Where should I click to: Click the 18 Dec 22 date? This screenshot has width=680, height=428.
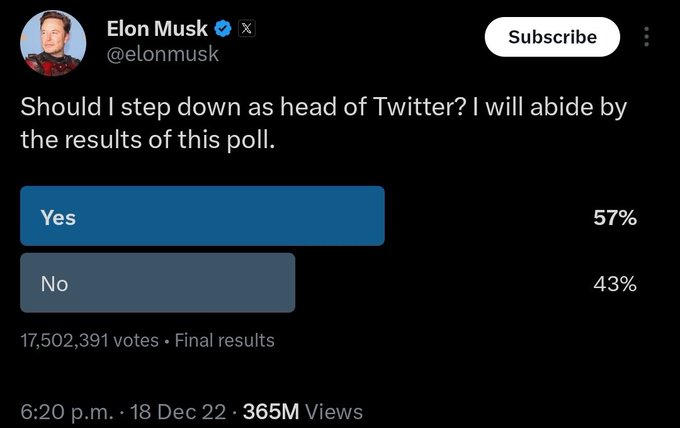[x=178, y=412]
